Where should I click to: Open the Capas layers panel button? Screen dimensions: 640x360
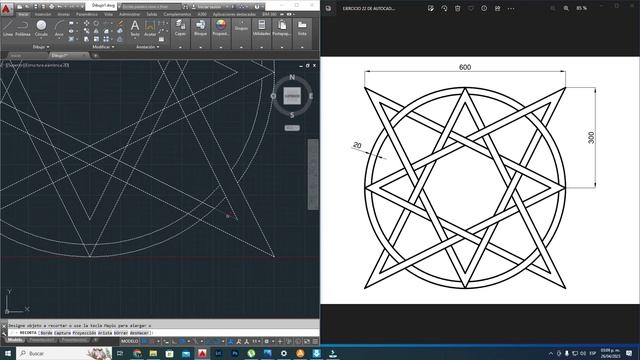[180, 27]
